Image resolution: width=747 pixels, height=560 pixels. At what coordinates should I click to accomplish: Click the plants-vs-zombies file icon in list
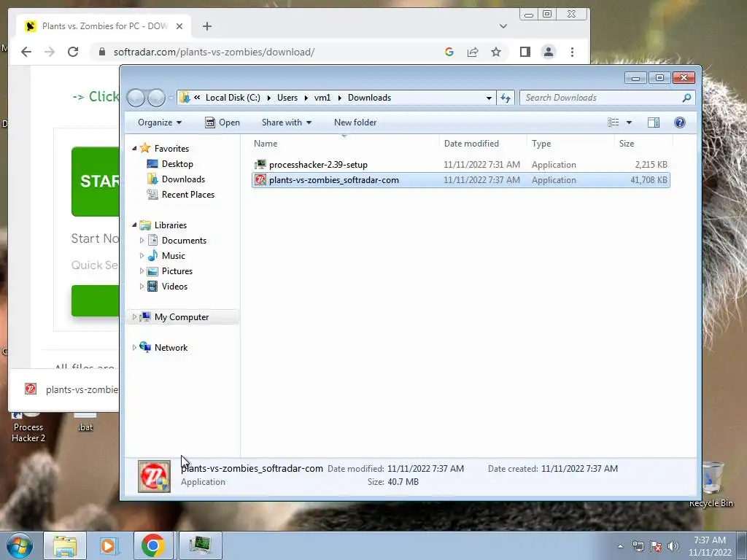tap(260, 180)
